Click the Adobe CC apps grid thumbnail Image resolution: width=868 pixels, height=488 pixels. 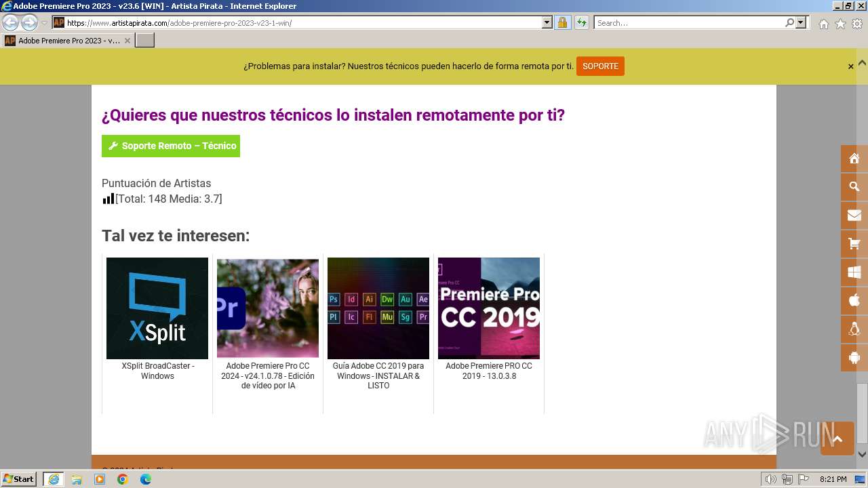pos(378,308)
